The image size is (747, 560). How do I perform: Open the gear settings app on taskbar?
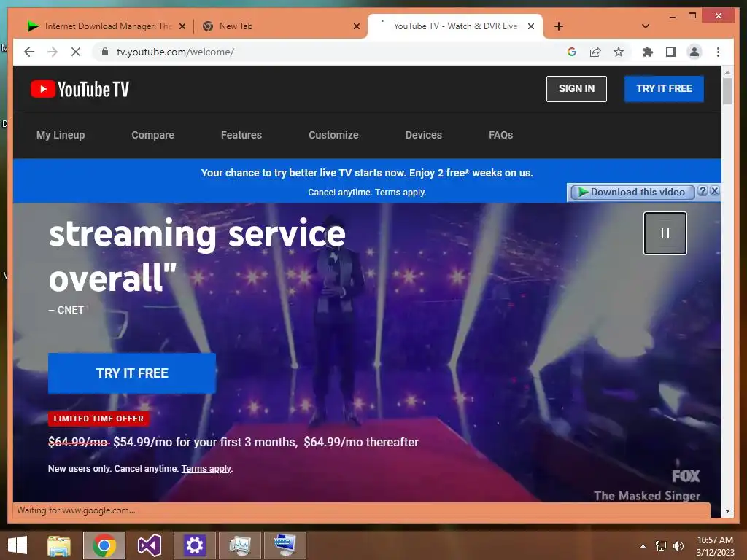[x=194, y=545]
